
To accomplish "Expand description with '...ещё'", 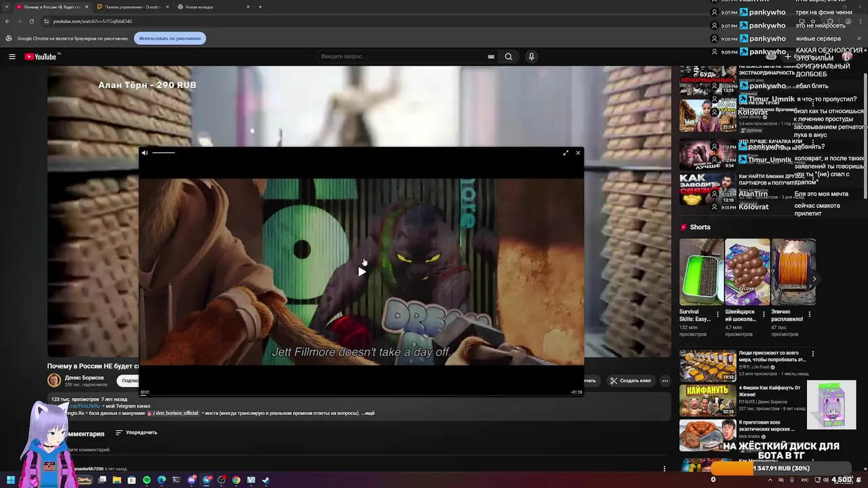I will 368,413.
